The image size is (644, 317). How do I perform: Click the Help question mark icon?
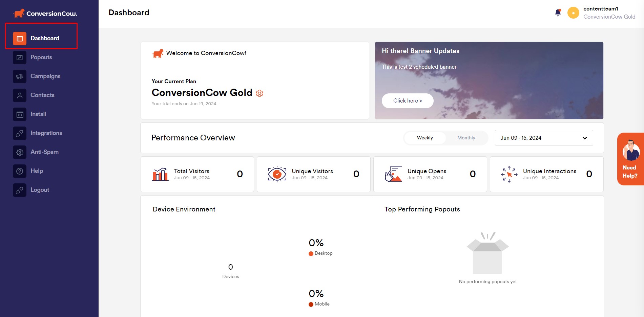coord(20,171)
